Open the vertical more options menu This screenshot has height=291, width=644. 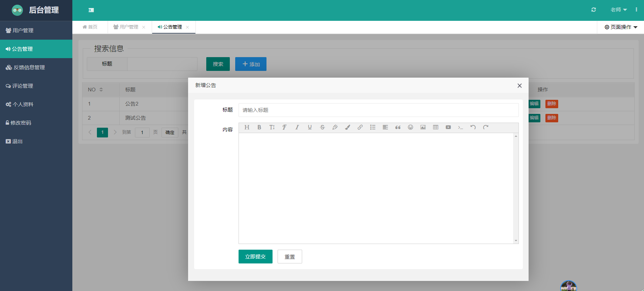coord(636,10)
